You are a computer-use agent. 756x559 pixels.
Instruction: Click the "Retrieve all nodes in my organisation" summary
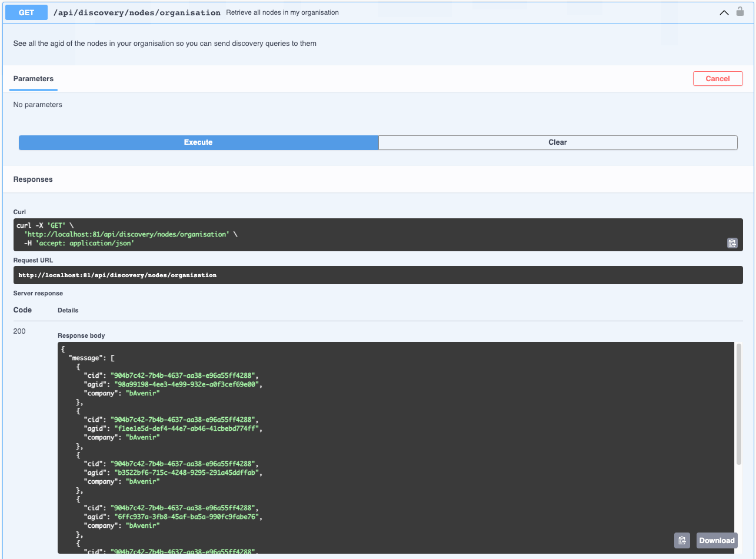282,12
